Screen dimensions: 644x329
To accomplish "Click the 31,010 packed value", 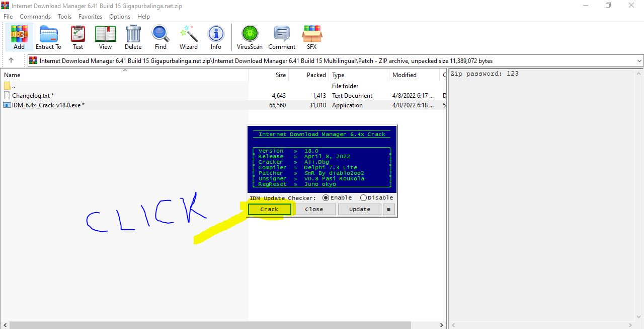I will click(317, 105).
